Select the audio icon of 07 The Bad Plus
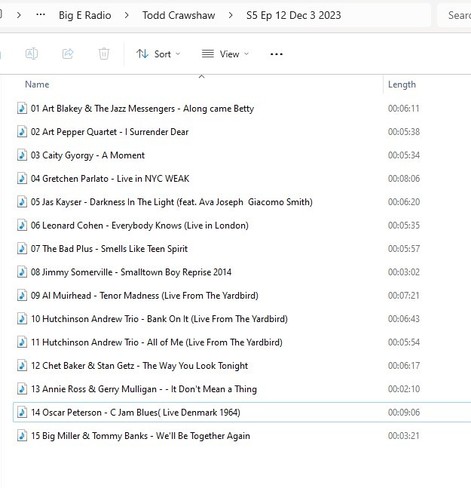Image resolution: width=471 pixels, height=488 pixels. 22,248
